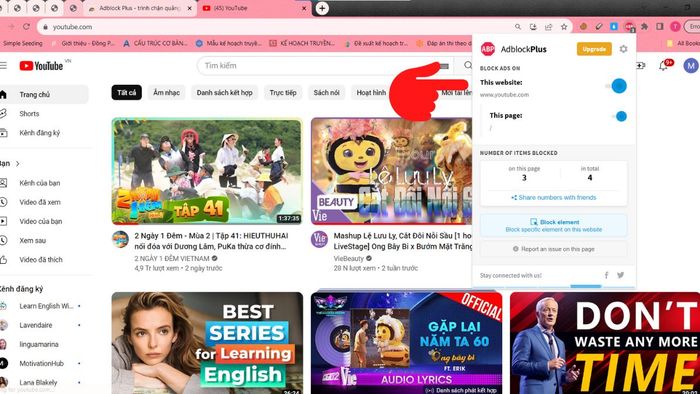Click the orange round extension icon
The image size is (700, 394).
(583, 27)
